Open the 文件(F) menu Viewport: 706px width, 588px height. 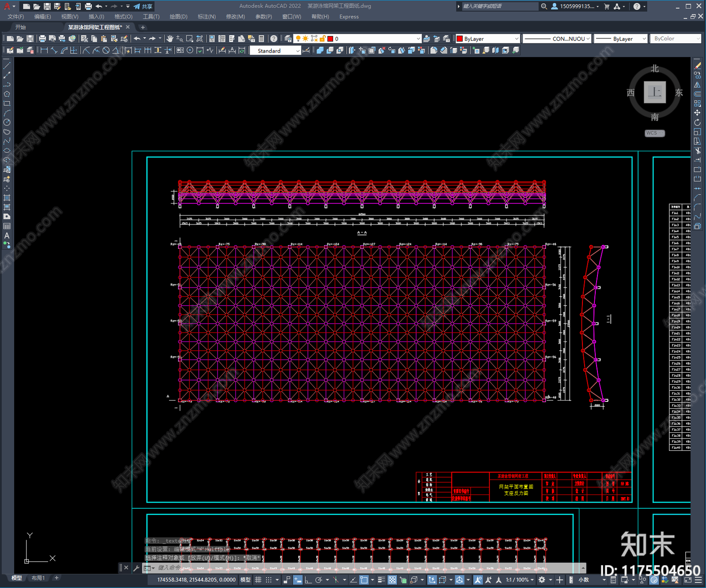coord(15,17)
